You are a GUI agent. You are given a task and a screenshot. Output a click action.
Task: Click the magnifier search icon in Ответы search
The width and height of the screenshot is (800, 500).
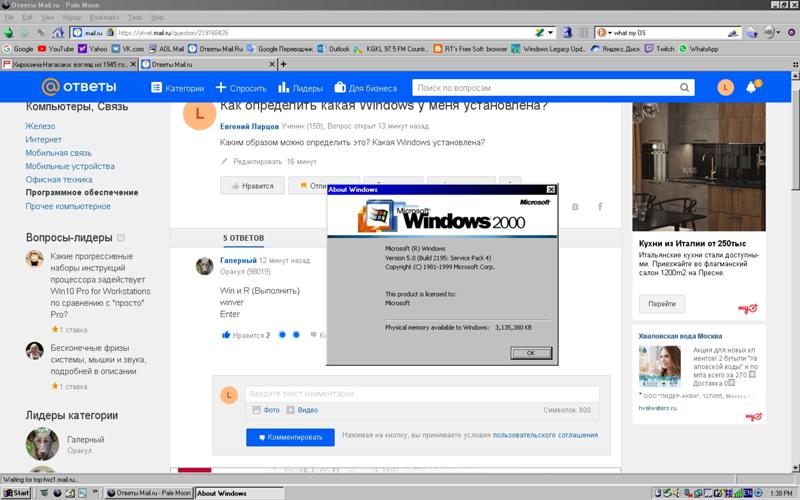point(684,88)
